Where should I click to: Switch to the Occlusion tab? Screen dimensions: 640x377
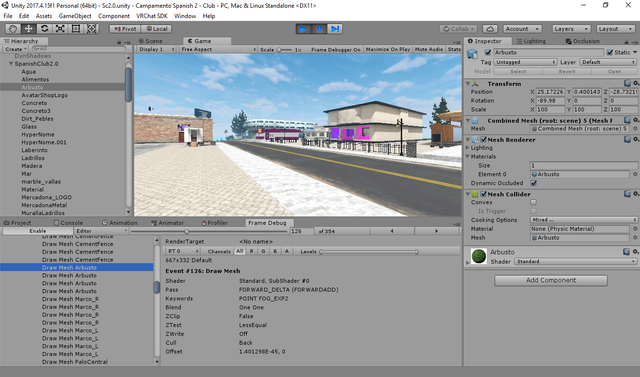[x=582, y=41]
